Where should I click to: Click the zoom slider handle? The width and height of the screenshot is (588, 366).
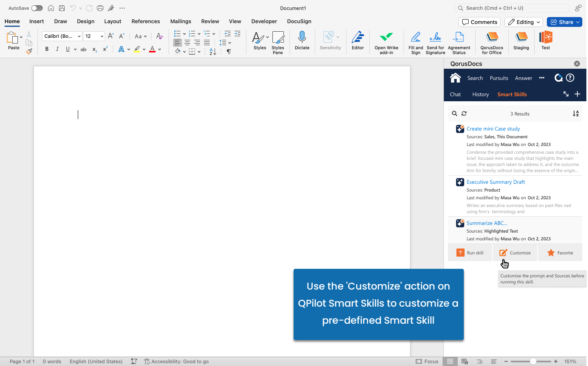pos(533,361)
